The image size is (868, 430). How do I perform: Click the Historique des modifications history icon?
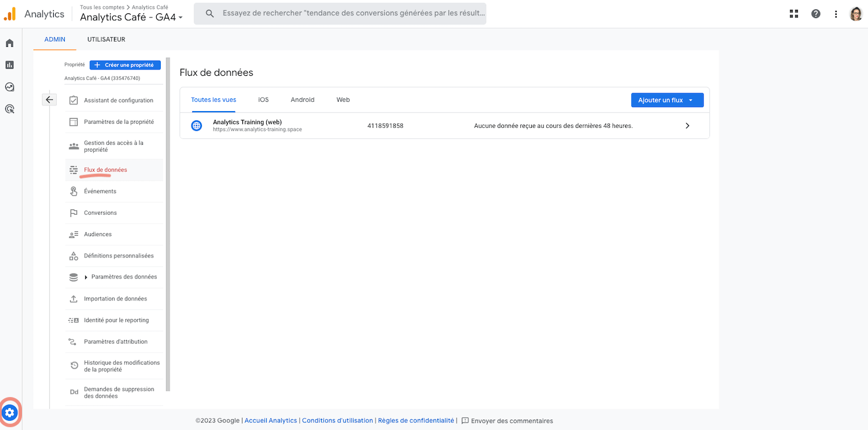(73, 366)
